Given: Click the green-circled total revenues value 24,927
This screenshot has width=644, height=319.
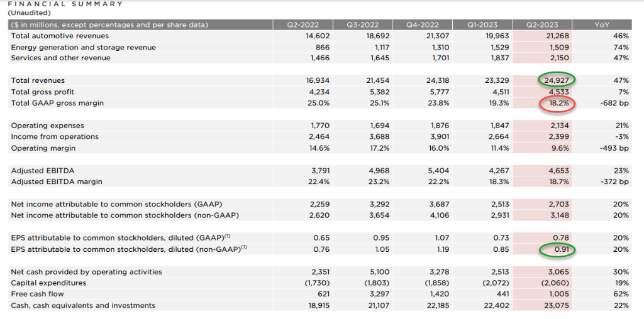Looking at the screenshot, I should point(557,81).
